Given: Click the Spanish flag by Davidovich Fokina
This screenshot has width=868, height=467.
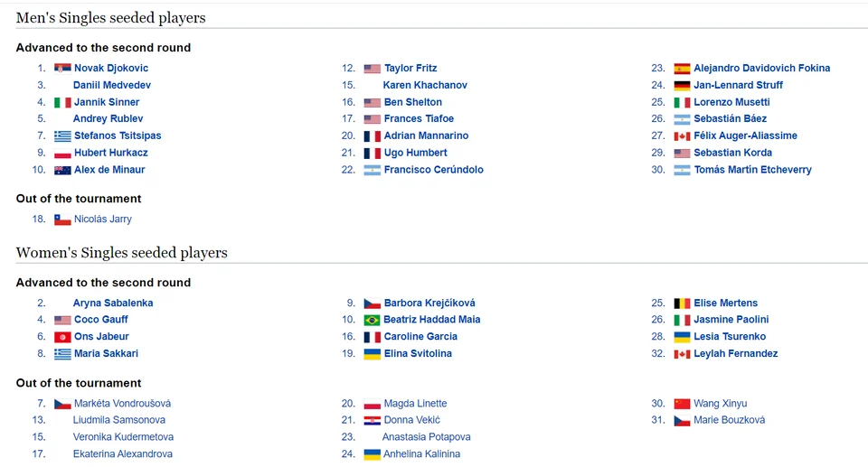Looking at the screenshot, I should point(682,69).
